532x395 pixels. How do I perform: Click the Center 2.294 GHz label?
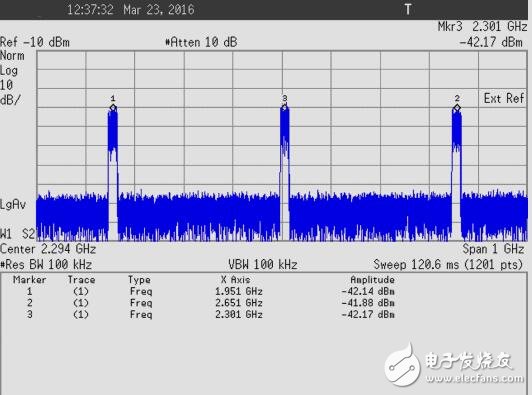tap(48, 249)
